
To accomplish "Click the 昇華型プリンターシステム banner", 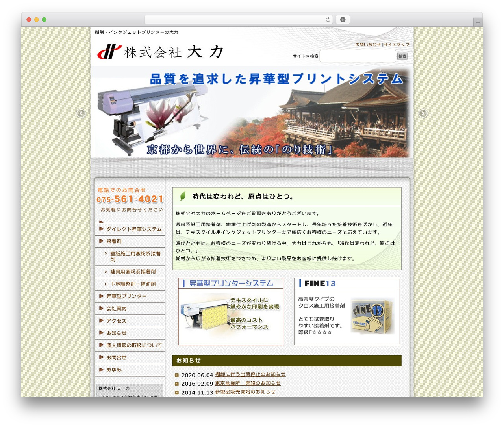I will pos(231,312).
